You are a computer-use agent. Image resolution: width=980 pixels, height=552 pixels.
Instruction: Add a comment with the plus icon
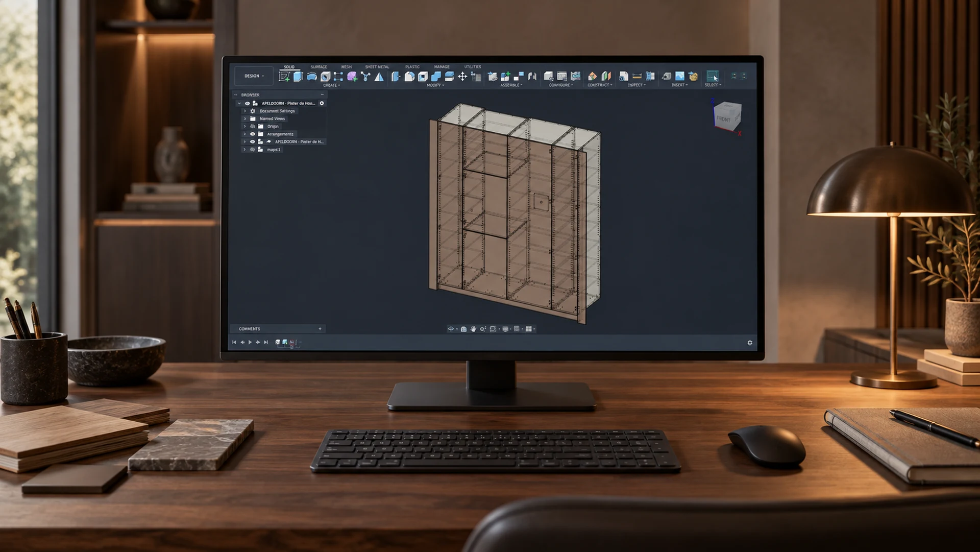pyautogui.click(x=320, y=329)
